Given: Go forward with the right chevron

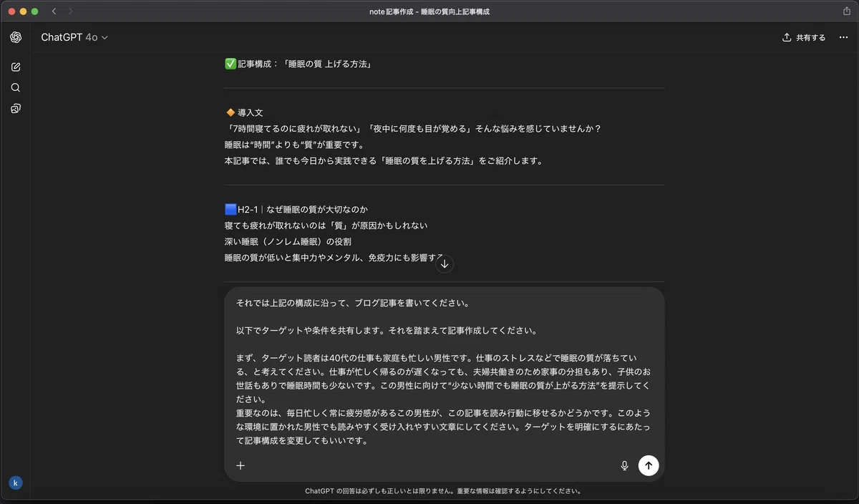Looking at the screenshot, I should pyautogui.click(x=71, y=11).
